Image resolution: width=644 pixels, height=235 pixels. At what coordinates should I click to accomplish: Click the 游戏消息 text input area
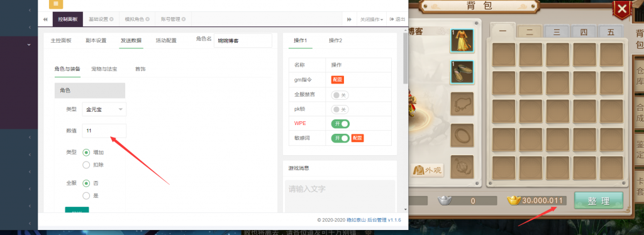[340, 196]
